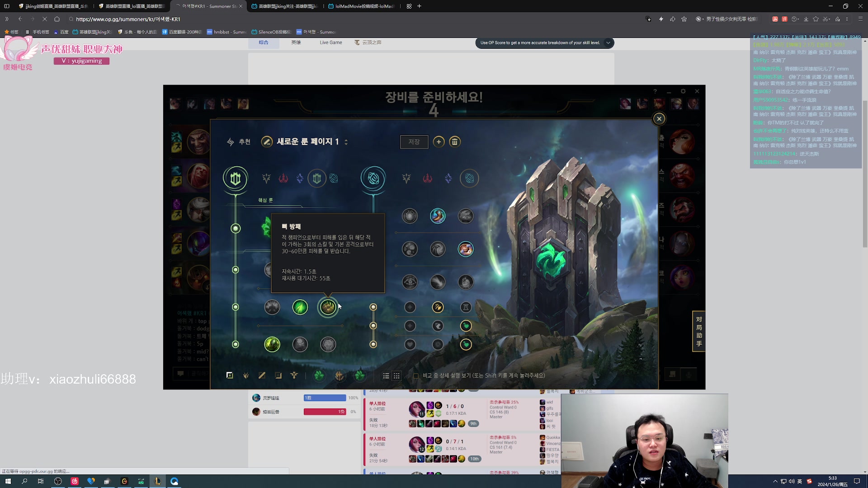The width and height of the screenshot is (868, 488).
Task: Switch to the 英雄 tab
Action: pyautogui.click(x=296, y=42)
